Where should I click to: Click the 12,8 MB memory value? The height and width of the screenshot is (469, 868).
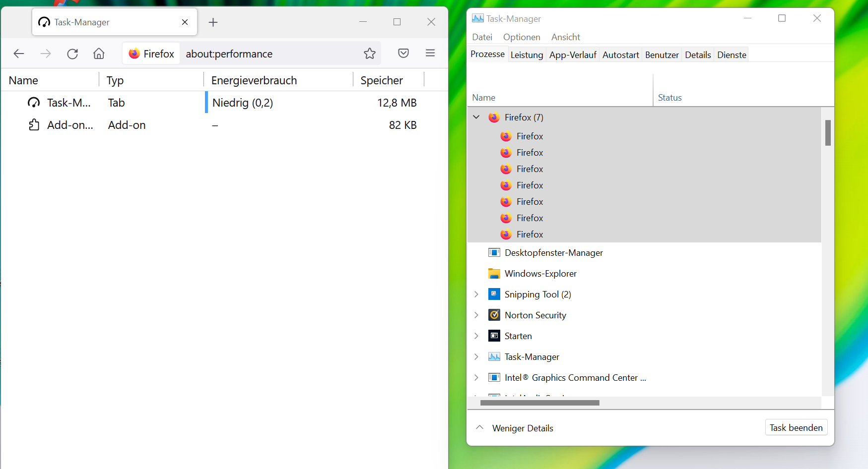[x=397, y=103]
